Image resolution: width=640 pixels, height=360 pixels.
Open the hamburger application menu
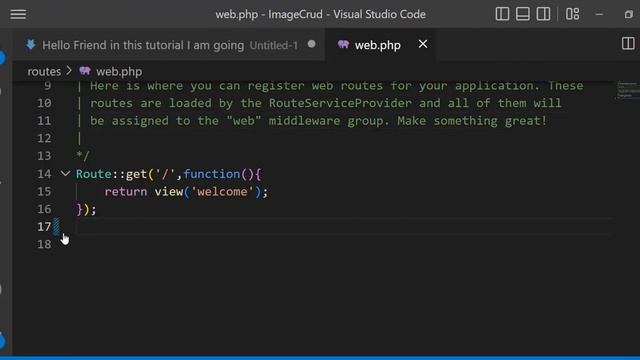(18, 14)
